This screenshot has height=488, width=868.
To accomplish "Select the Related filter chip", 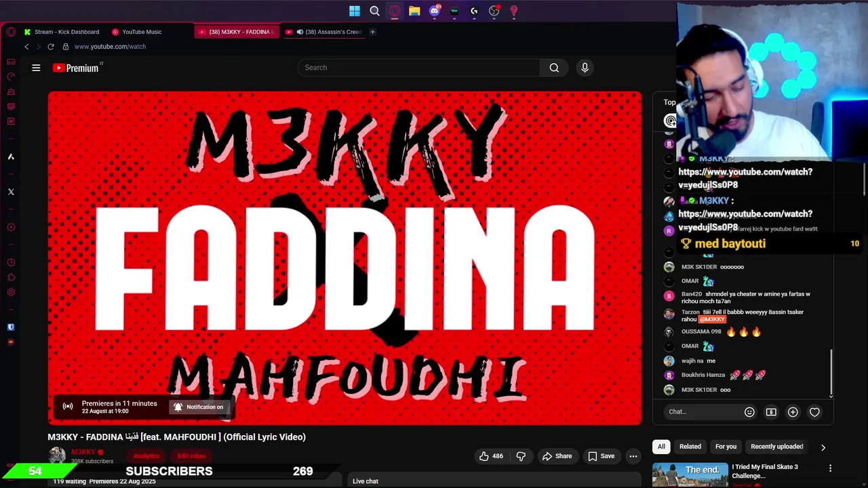I will [x=690, y=447].
